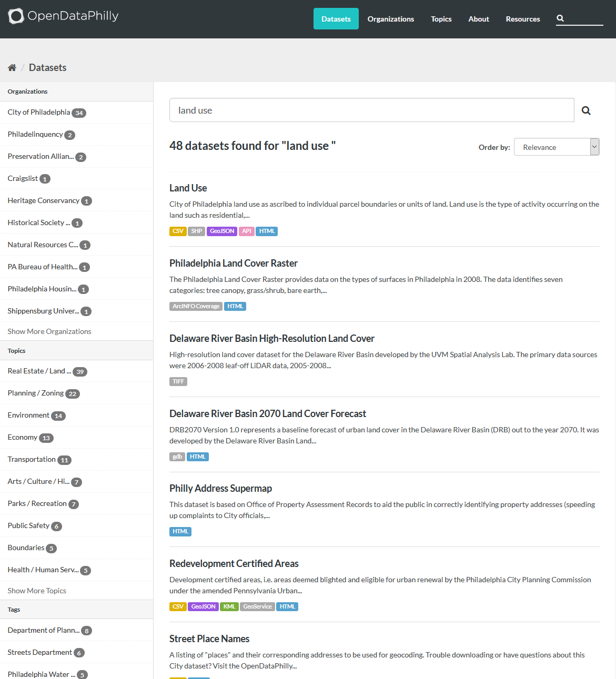Click the GeoJSON badge under Land Use

click(x=222, y=231)
